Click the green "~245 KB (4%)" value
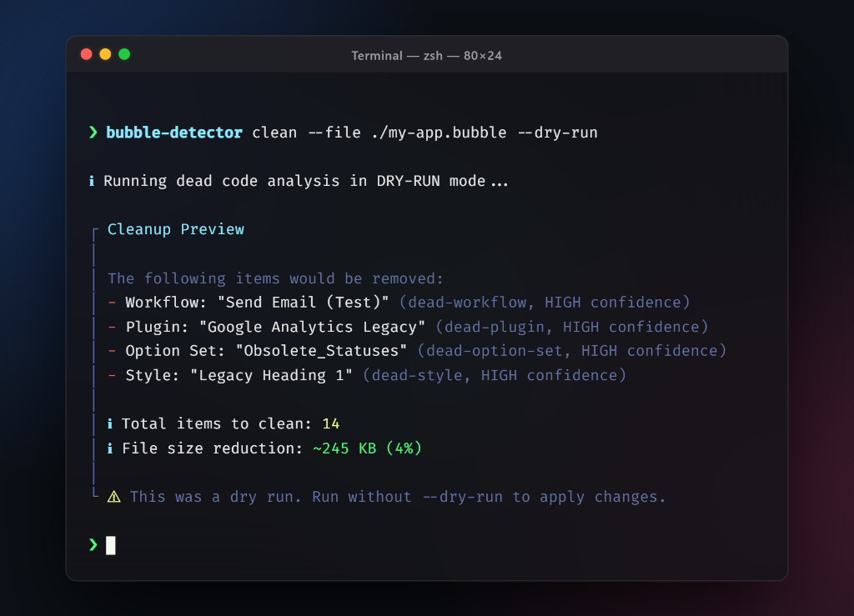 pyautogui.click(x=368, y=448)
